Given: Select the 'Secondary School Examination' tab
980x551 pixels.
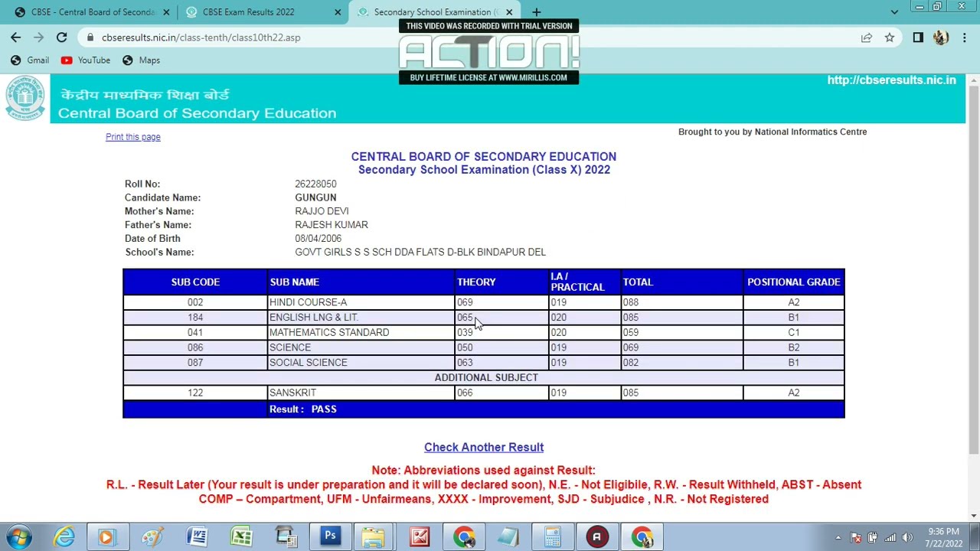Looking at the screenshot, I should [x=435, y=12].
